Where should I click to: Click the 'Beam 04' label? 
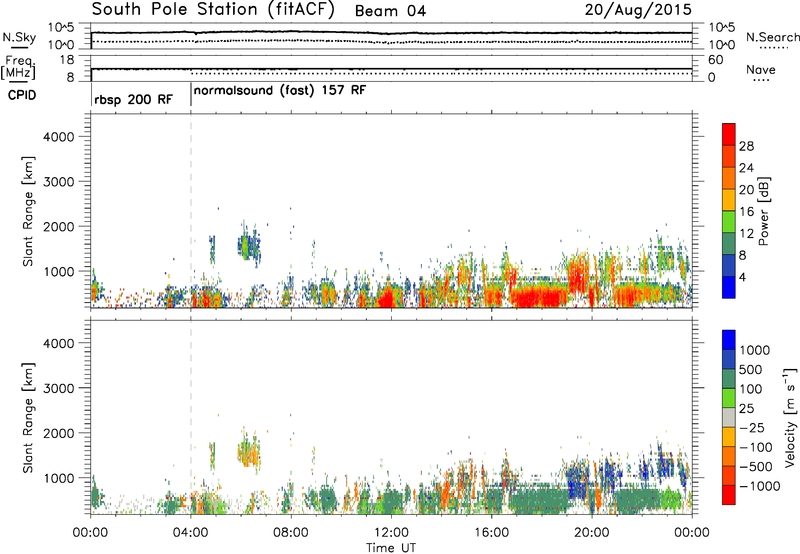tap(390, 11)
